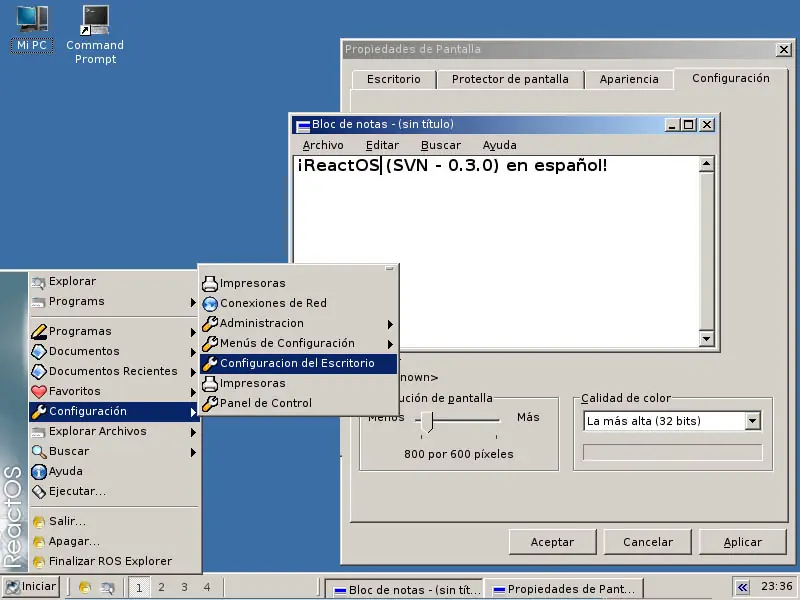Click the screen resolution slider thumb
The height and width of the screenshot is (600, 800).
[427, 422]
